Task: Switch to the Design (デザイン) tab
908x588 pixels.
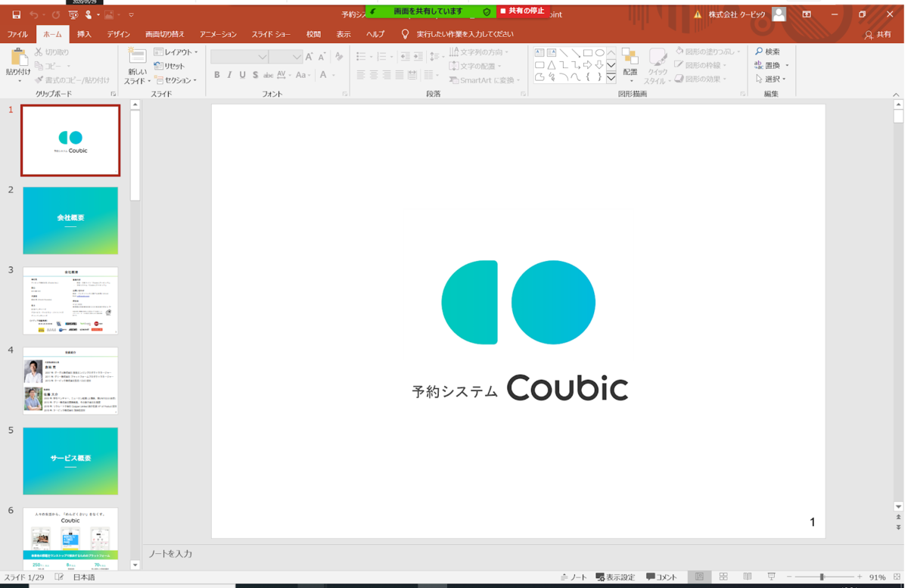Action: coord(118,34)
